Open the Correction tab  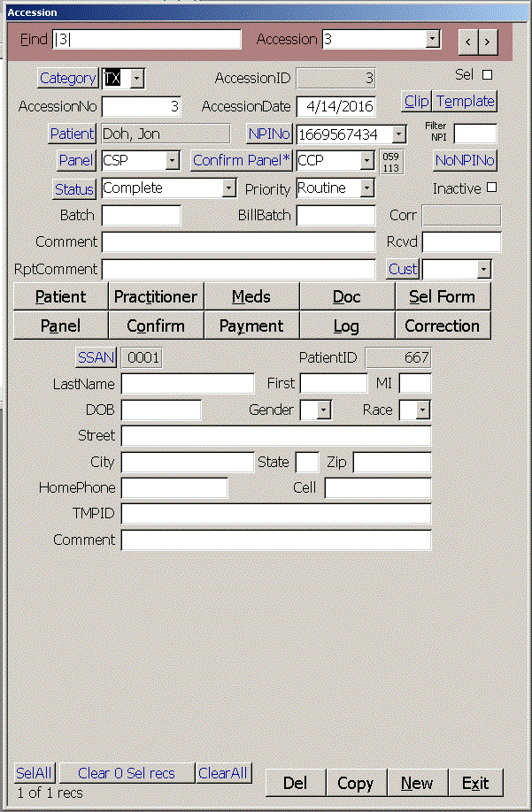click(442, 326)
